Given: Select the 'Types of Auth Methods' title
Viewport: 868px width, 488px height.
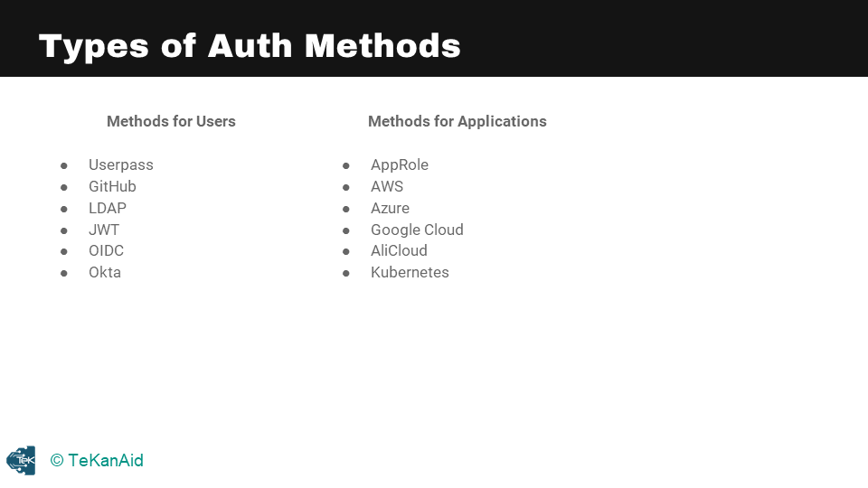Looking at the screenshot, I should pos(250,46).
